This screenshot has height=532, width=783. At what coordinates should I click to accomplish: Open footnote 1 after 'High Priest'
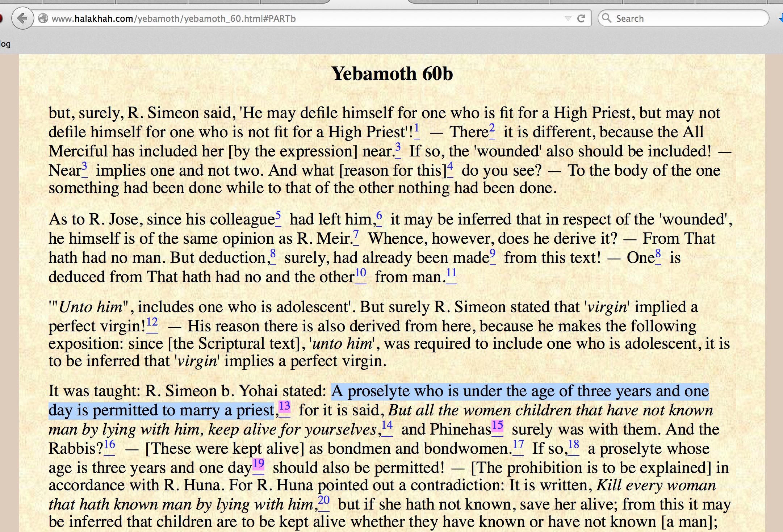(417, 129)
